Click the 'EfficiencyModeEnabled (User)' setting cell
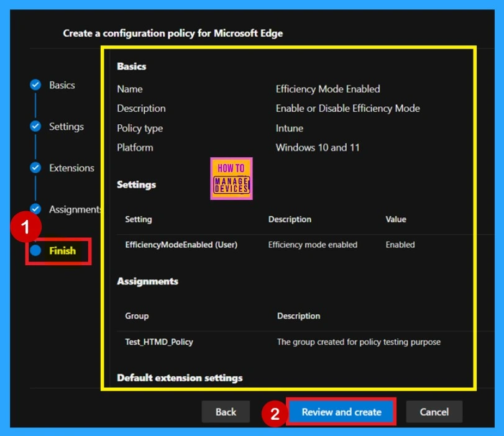The height and width of the screenshot is (436, 504). tap(181, 245)
